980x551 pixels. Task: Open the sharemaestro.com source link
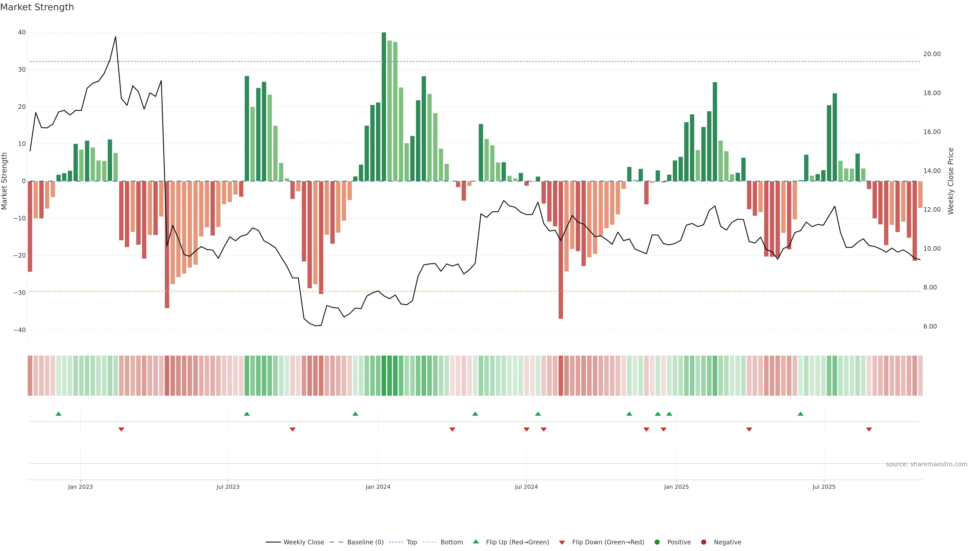(x=926, y=464)
